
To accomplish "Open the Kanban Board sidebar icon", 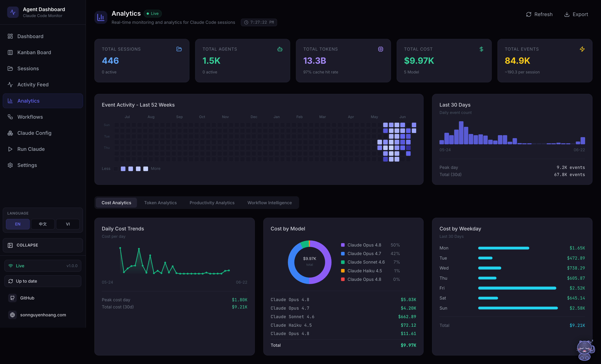I will click(x=10, y=52).
